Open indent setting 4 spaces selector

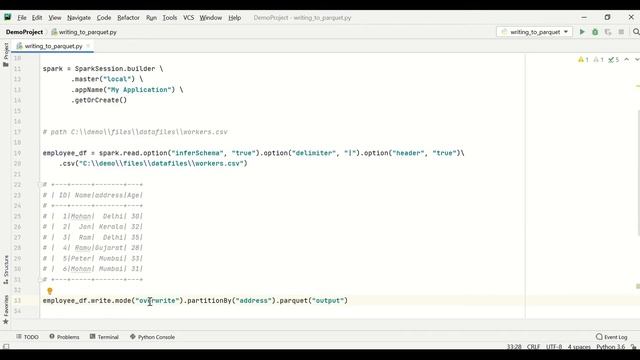579,347
